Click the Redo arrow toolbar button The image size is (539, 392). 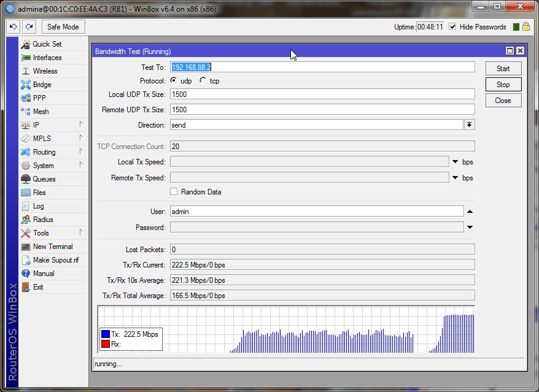29,27
